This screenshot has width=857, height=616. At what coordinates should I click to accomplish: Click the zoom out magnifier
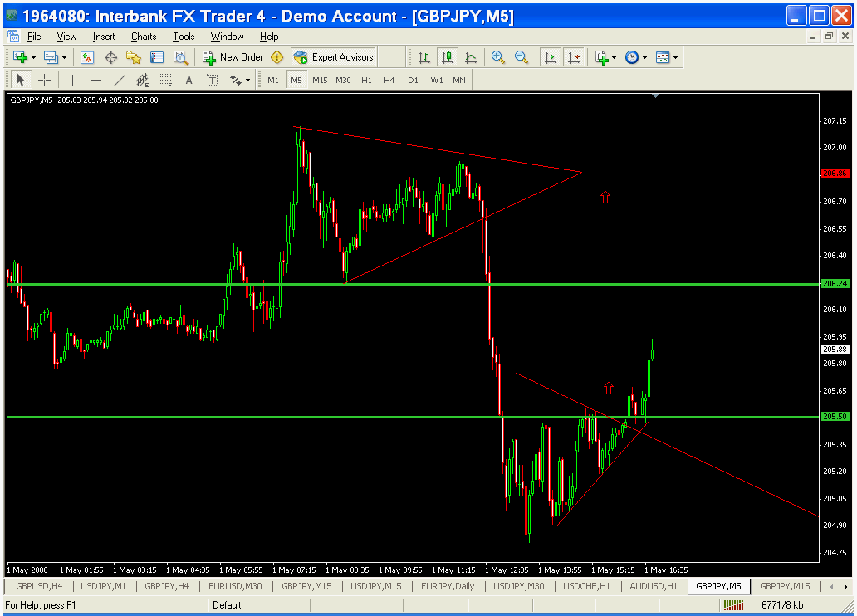coord(522,57)
